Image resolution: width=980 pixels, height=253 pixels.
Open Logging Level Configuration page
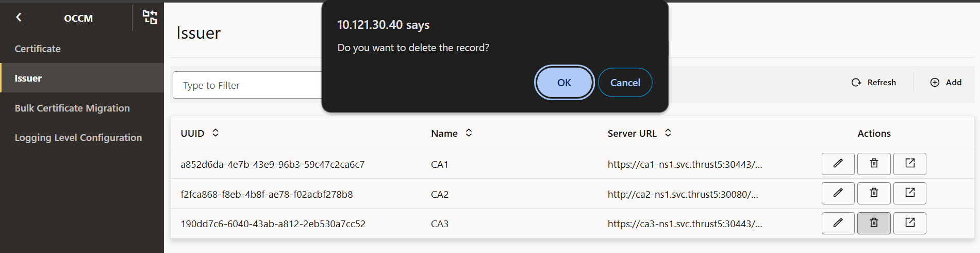coord(78,137)
